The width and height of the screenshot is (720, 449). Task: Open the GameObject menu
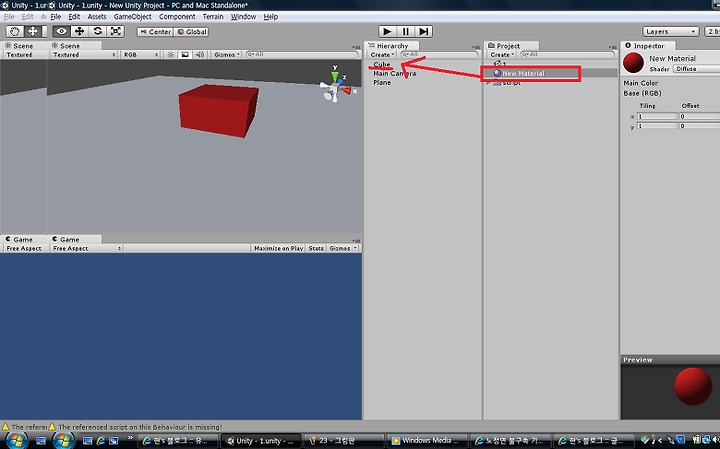(132, 17)
